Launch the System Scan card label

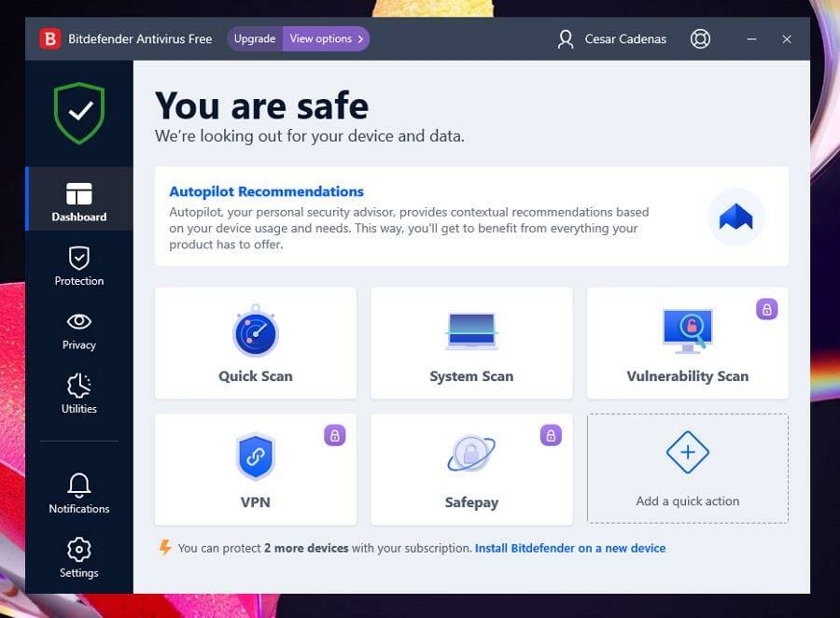(471, 376)
